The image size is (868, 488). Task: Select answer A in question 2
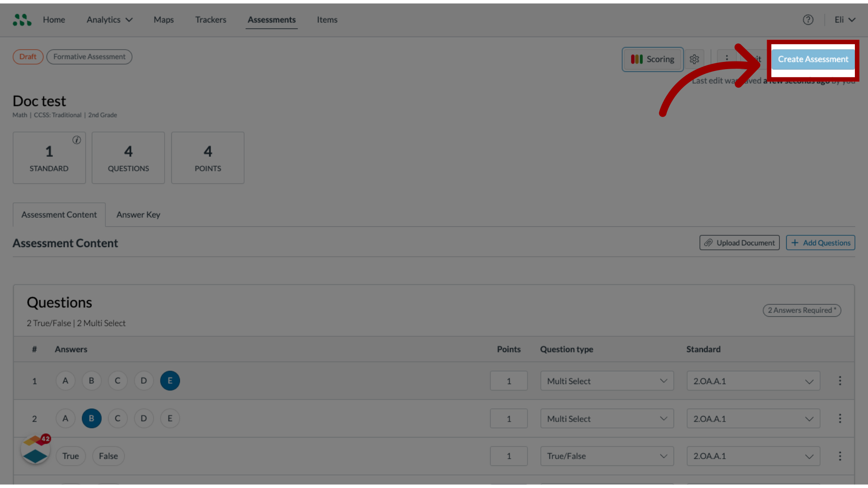[x=66, y=418]
